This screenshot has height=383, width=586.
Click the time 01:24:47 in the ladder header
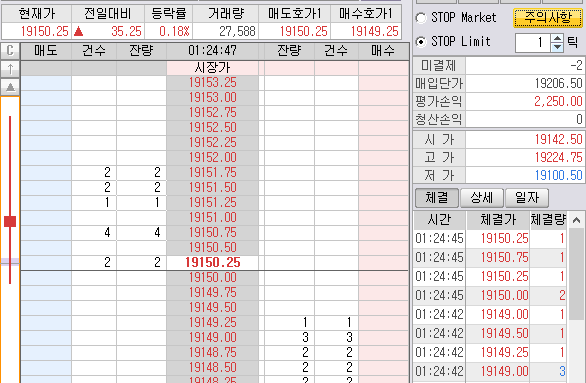pos(212,50)
